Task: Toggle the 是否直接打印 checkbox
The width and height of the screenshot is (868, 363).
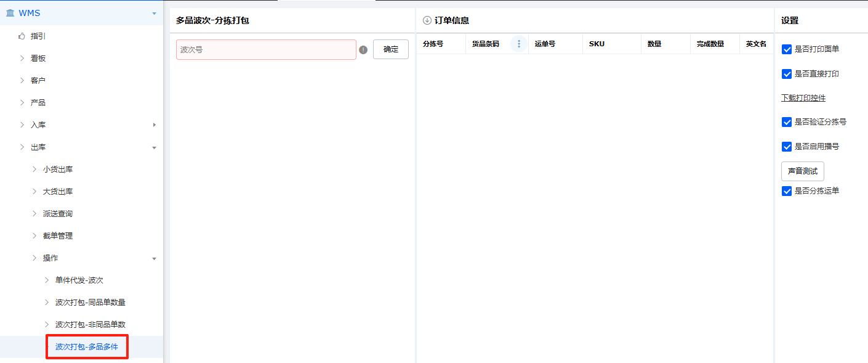Action: click(x=787, y=74)
